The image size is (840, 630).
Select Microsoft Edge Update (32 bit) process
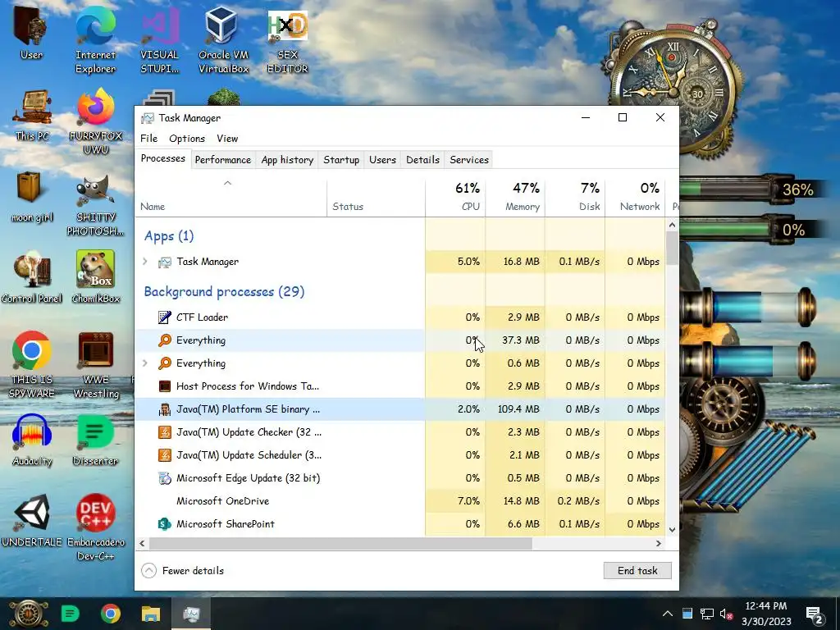(x=400, y=478)
